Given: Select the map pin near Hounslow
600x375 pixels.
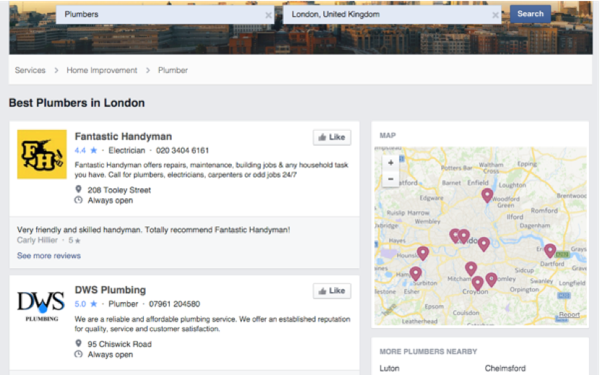Looking at the screenshot, I should (x=422, y=253).
